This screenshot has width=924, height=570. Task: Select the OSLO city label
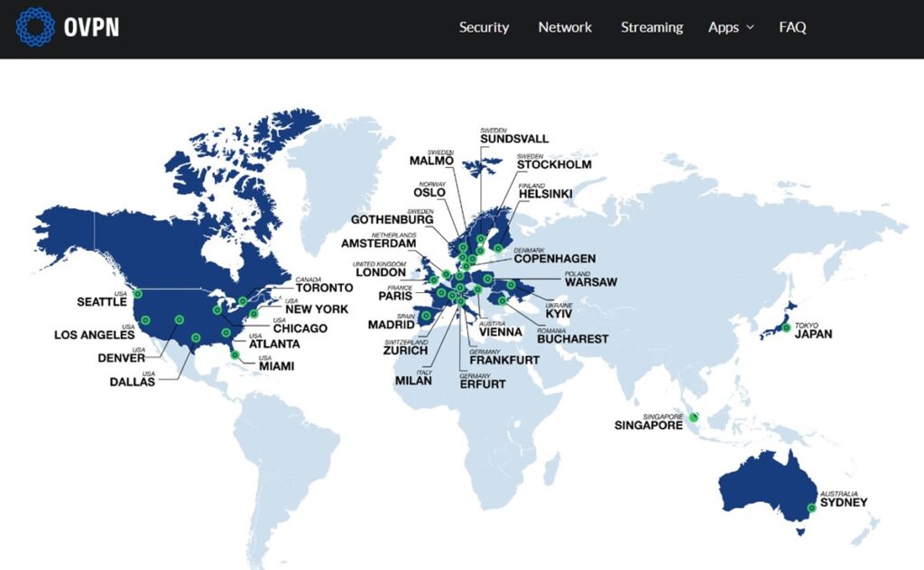tap(429, 192)
